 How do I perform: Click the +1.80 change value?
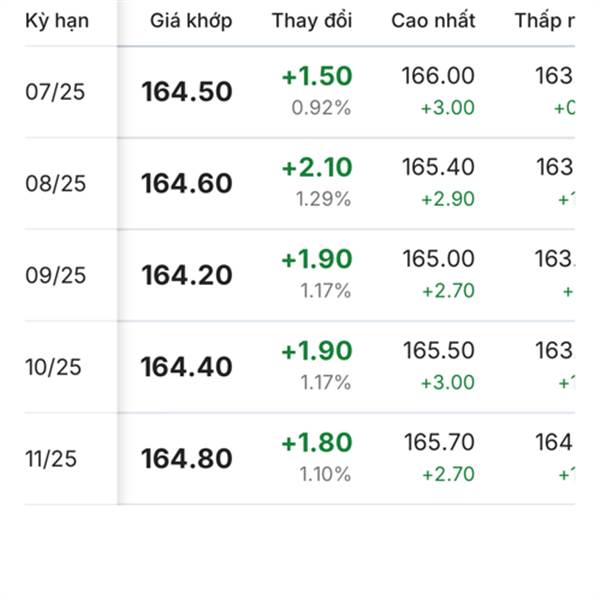[x=317, y=442]
